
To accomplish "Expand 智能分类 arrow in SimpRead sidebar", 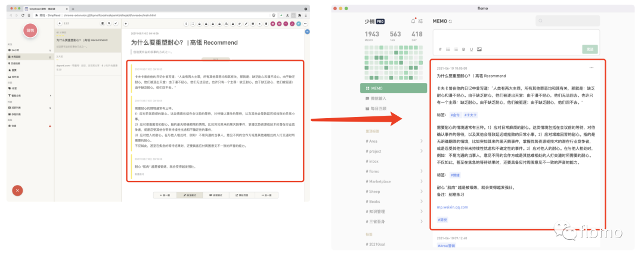I will (x=50, y=95).
